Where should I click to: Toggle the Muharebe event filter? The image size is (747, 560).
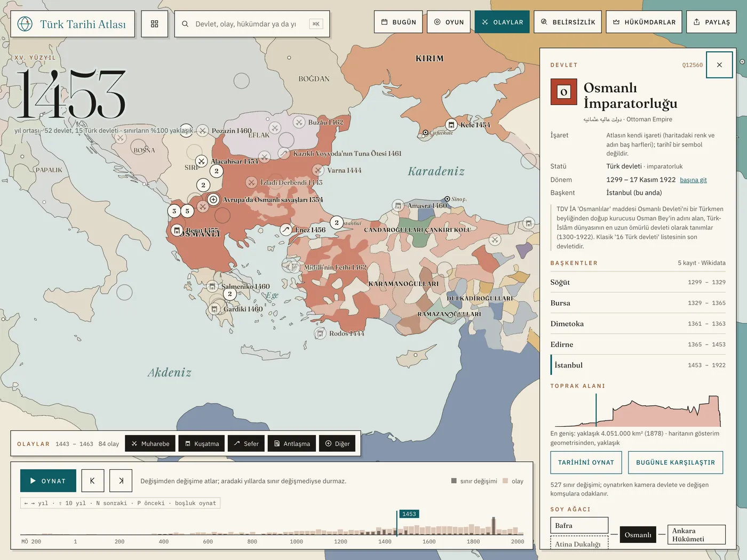coord(150,444)
